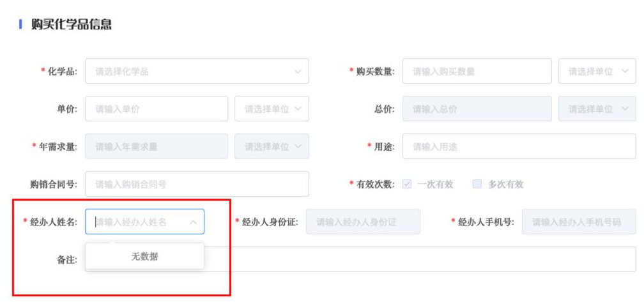Click the 购买数量 input field
Viewport: 644px width, 304px height.
tap(477, 72)
